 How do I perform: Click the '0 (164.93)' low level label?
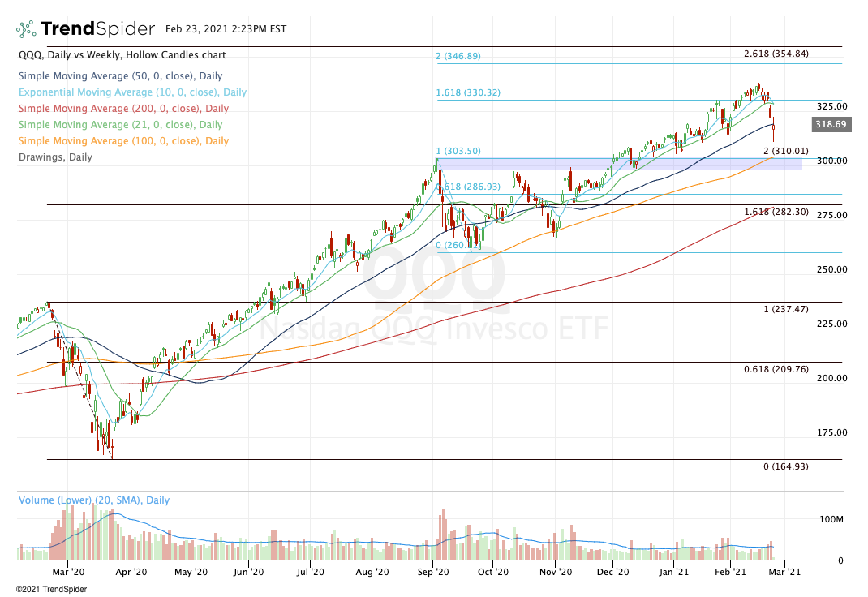(x=786, y=466)
